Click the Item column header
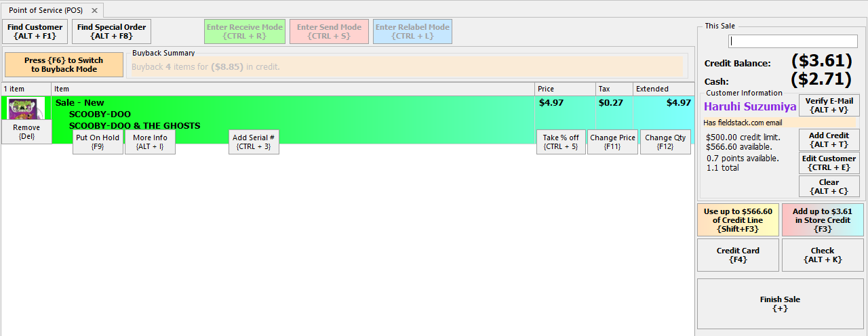This screenshot has height=336, width=868. [293, 89]
